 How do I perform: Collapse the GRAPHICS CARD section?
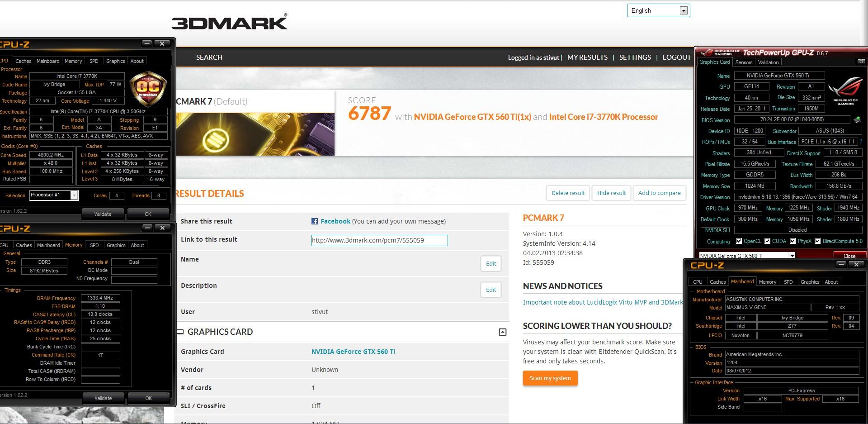502,332
